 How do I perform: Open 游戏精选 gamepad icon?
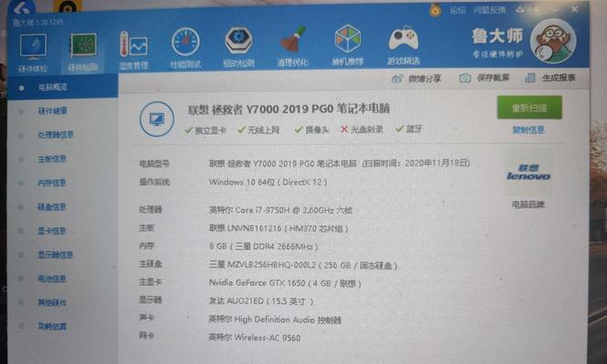403,45
